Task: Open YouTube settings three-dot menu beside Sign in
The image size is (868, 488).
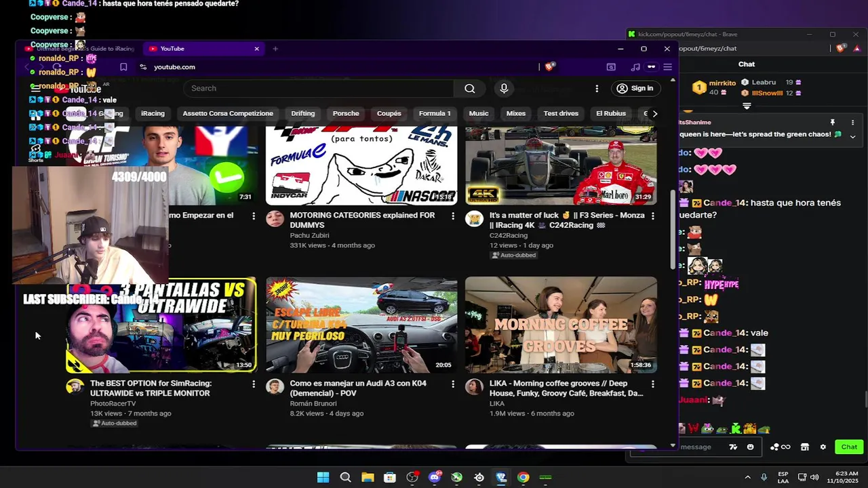Action: (x=597, y=88)
